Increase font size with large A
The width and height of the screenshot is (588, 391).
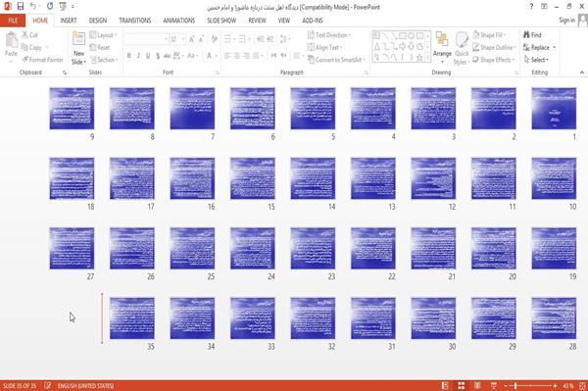tap(192, 39)
